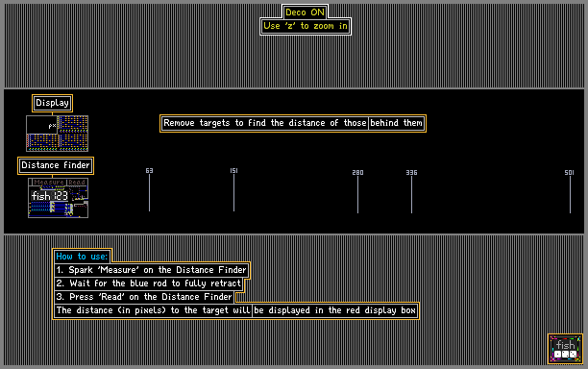
Task: Click the fish dice logo in the bottom corner
Action: 565,349
